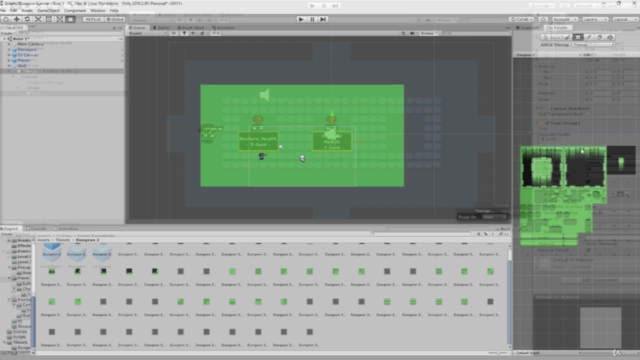The width and height of the screenshot is (640, 360).
Task: Open the Assets menu
Action: pyautogui.click(x=27, y=10)
